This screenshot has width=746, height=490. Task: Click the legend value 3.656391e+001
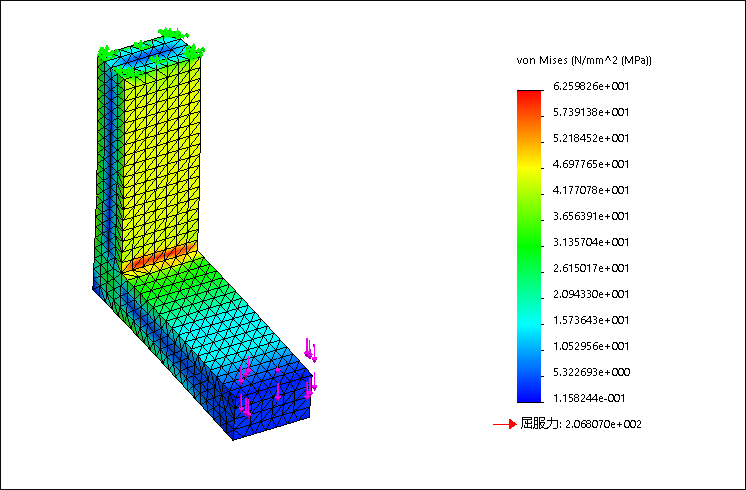[591, 216]
